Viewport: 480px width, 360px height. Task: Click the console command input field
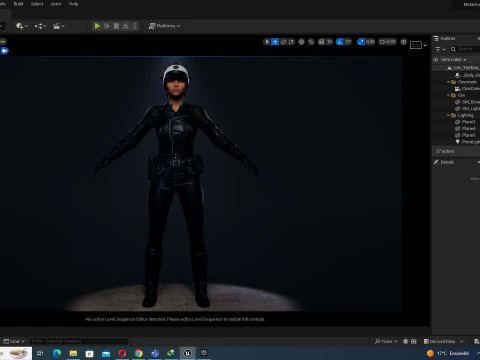click(79, 341)
